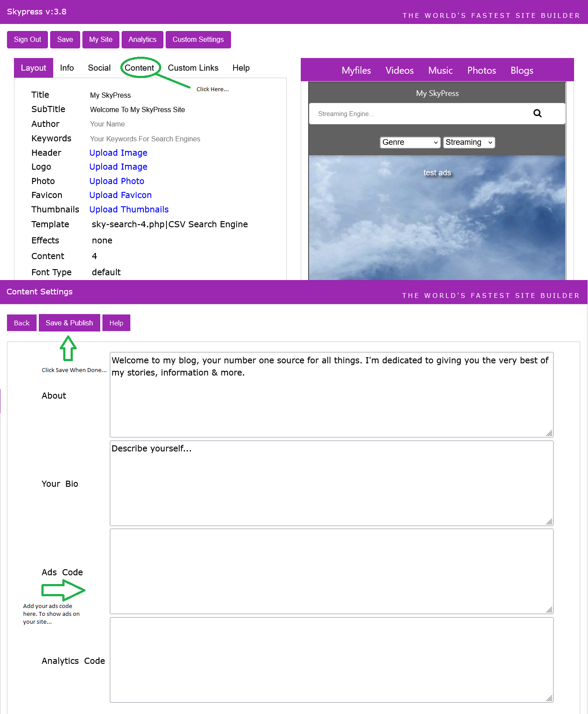Screen dimensions: 588x714
Task: Click inside the Ads Code text area
Action: tap(332, 571)
